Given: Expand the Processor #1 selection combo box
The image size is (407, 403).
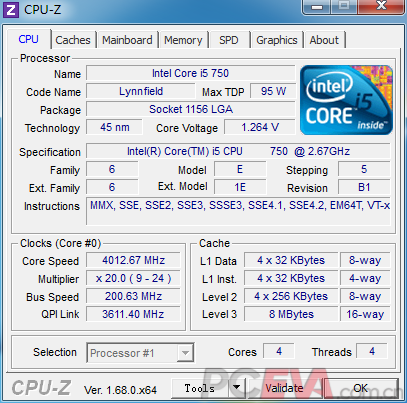Looking at the screenshot, I should point(140,353).
